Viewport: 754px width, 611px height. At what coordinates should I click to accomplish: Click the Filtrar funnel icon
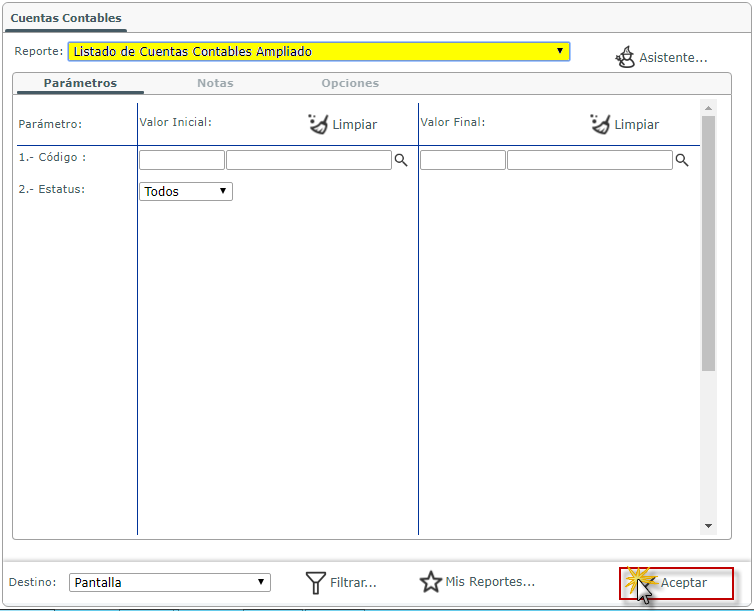(x=315, y=583)
